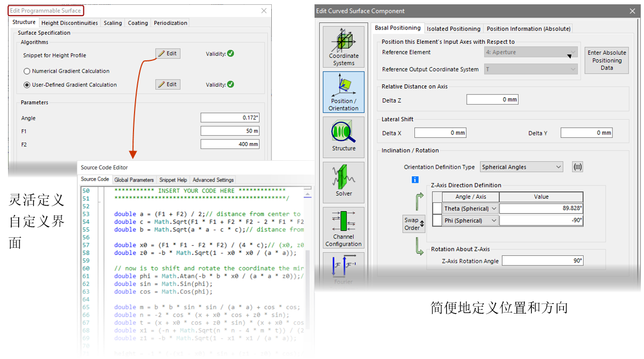Select the Structure tab in Programmable Surface
This screenshot has height=359, width=644.
click(x=24, y=22)
